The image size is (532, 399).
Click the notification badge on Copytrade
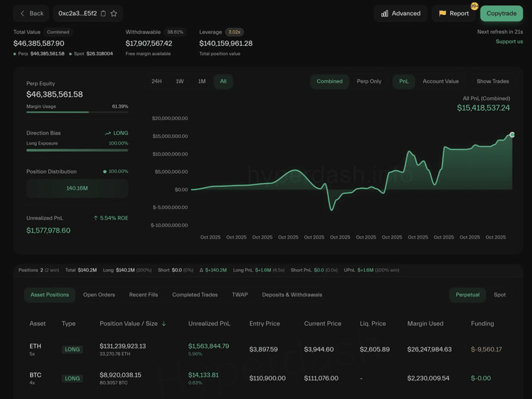474,6
